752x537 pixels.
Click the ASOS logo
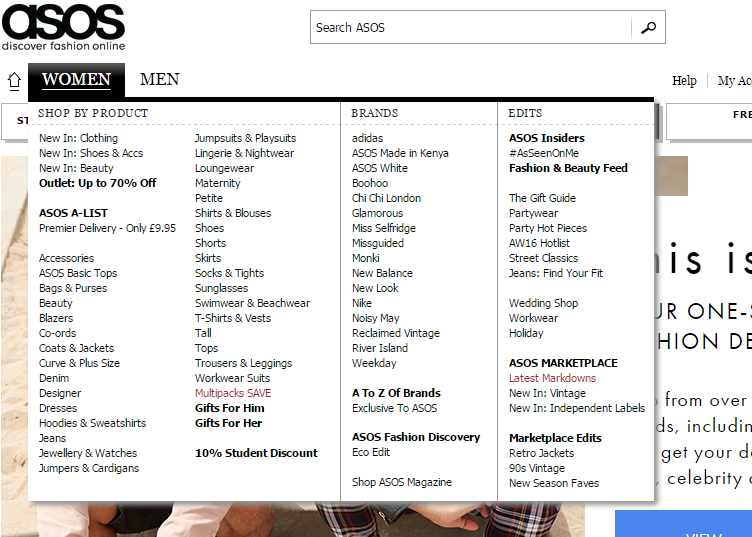tap(63, 27)
